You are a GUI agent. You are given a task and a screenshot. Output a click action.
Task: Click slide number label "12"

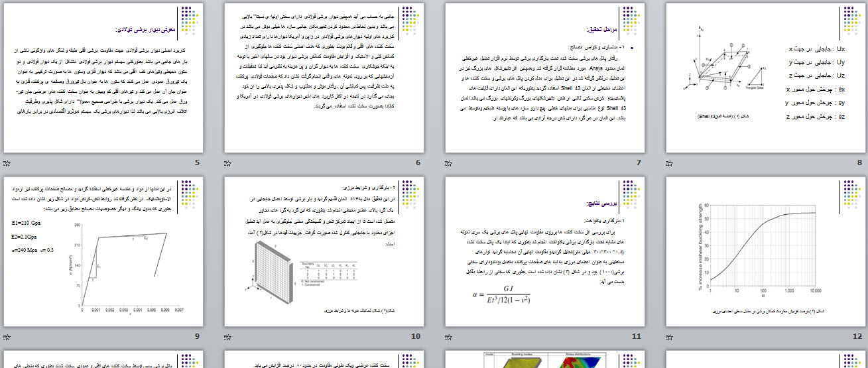coord(857,336)
